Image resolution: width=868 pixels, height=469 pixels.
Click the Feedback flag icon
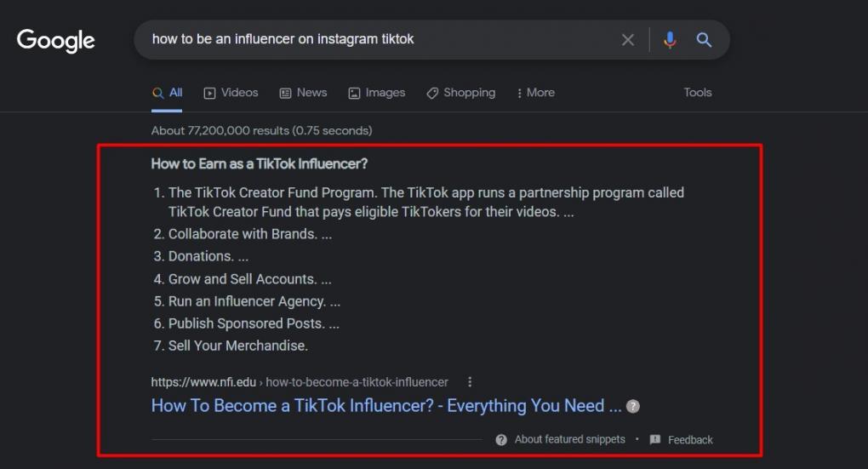pyautogui.click(x=655, y=440)
